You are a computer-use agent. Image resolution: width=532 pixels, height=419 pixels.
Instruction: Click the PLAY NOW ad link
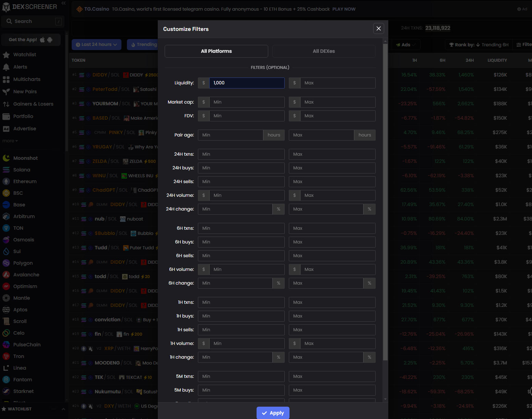pyautogui.click(x=344, y=9)
